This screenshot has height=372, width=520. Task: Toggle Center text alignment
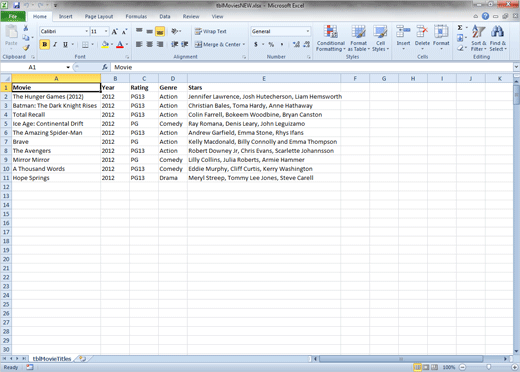click(x=150, y=44)
